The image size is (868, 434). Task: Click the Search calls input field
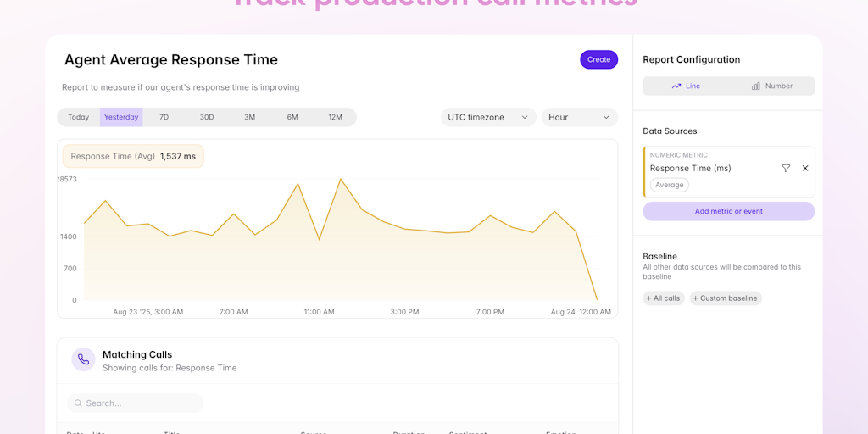pyautogui.click(x=140, y=403)
